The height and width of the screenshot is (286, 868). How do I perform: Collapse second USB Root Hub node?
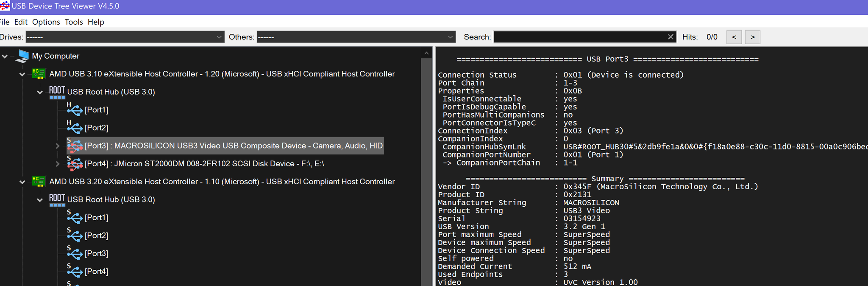pyautogui.click(x=40, y=200)
